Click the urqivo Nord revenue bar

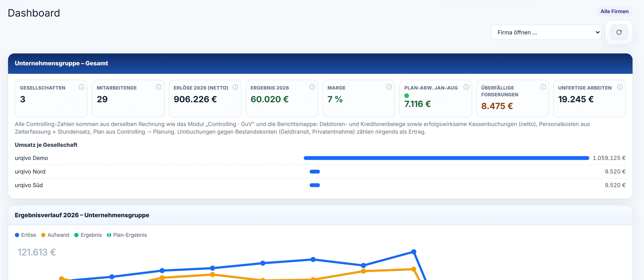click(x=315, y=172)
